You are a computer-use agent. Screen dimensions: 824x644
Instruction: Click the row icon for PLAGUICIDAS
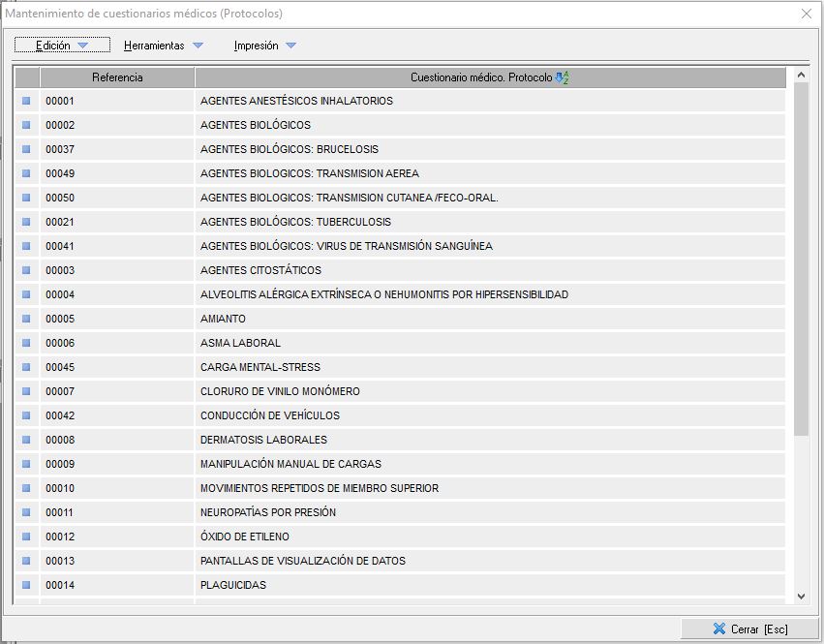point(26,585)
